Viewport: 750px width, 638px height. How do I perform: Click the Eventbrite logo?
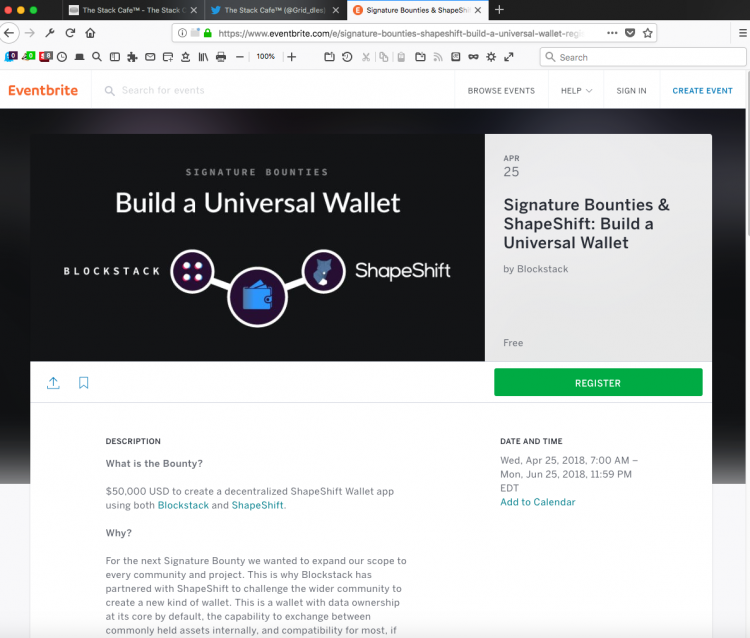coord(43,90)
